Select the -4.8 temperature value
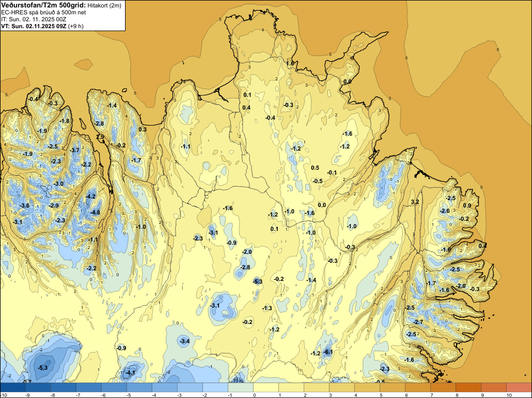 pos(95,212)
